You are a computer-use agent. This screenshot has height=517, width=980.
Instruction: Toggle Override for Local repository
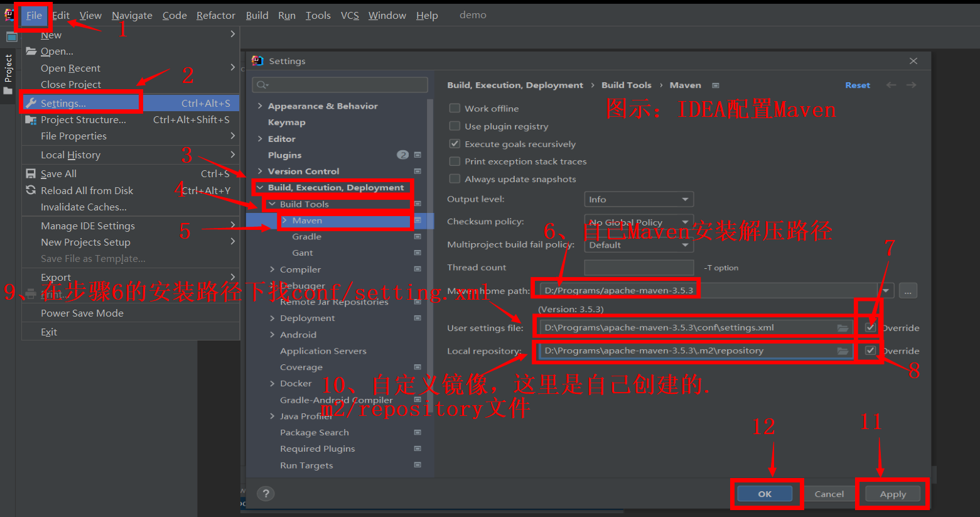pos(870,350)
